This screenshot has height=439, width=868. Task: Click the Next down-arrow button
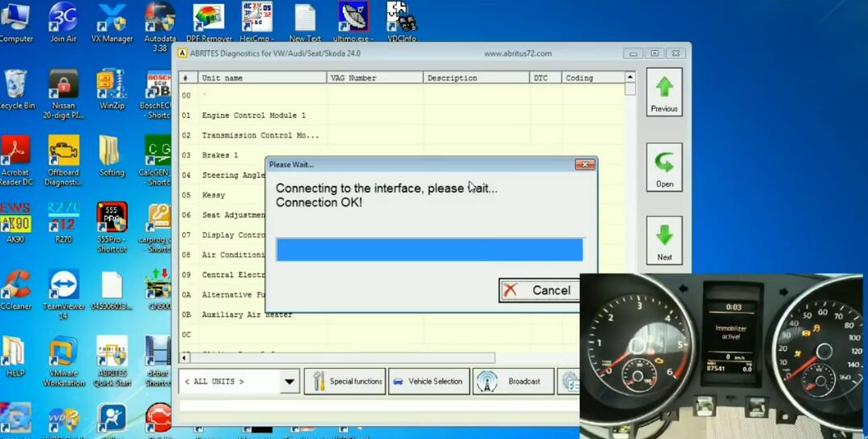[663, 241]
